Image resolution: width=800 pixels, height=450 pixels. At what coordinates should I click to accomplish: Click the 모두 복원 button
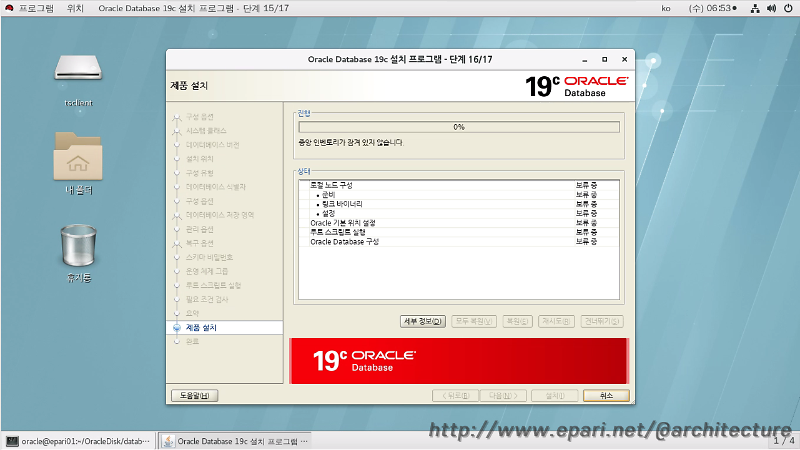pyautogui.click(x=474, y=321)
